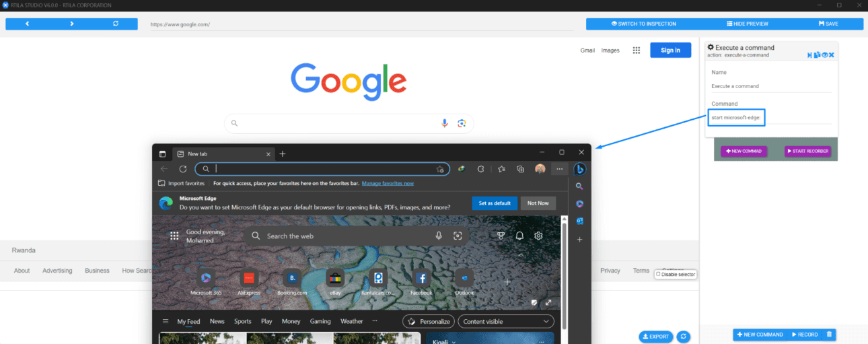Open the search tool in the Edge sidebar
The image size is (868, 344).
click(x=579, y=186)
